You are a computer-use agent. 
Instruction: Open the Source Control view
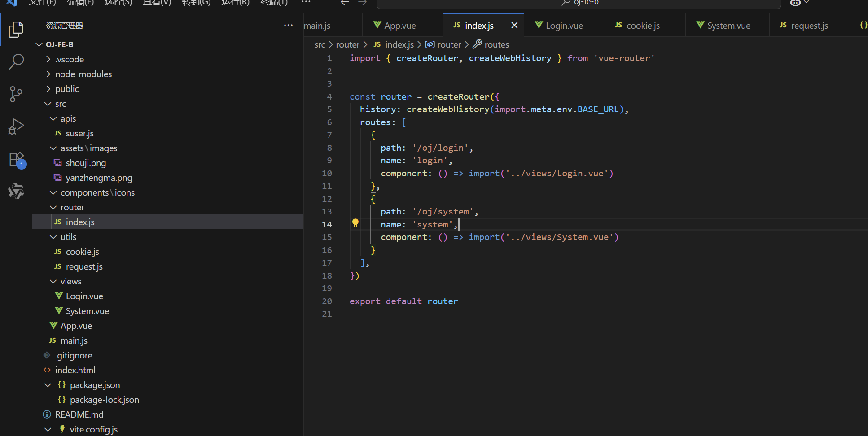tap(16, 94)
